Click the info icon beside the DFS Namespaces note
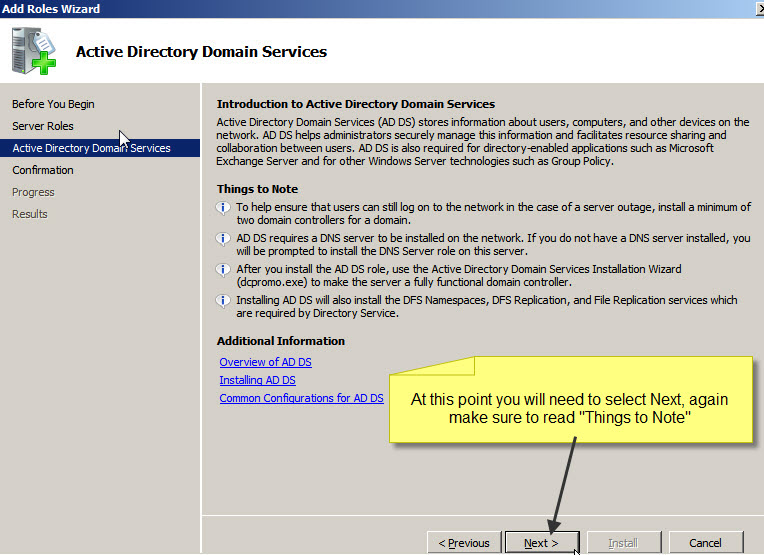764x555 pixels. point(224,301)
